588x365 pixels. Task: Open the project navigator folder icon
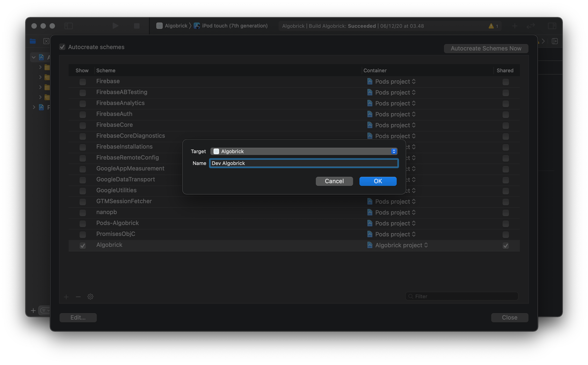(x=33, y=41)
